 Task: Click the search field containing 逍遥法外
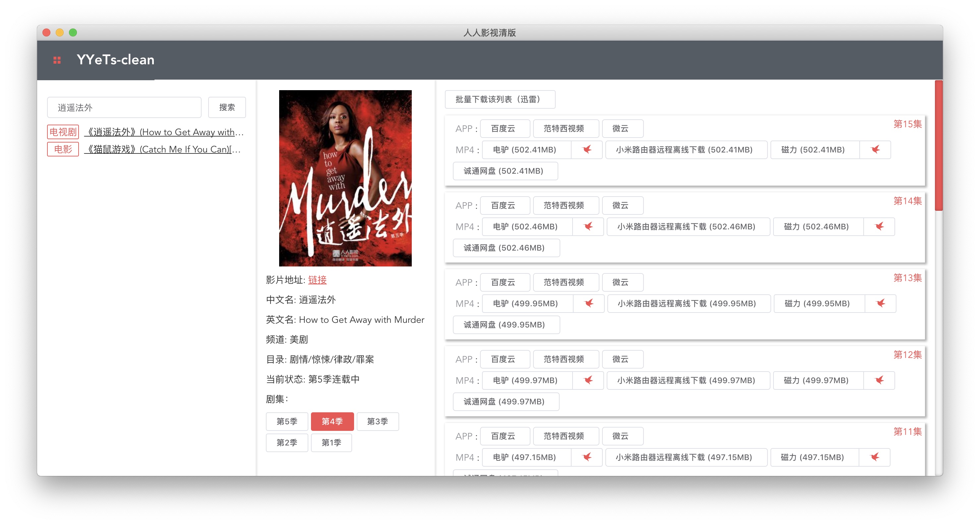pyautogui.click(x=124, y=108)
